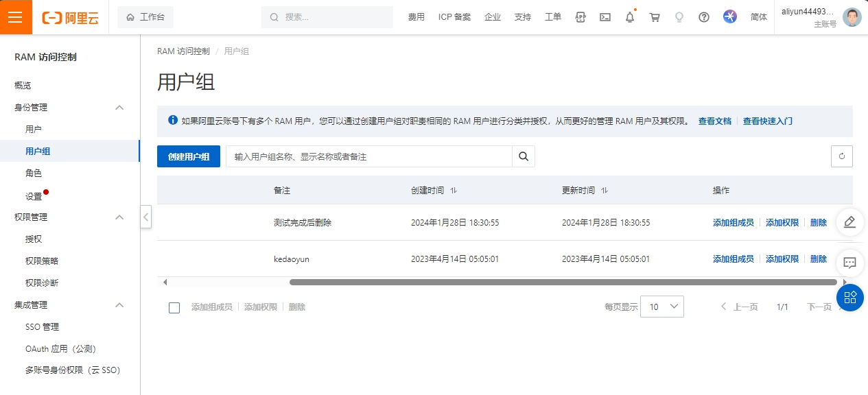Open the floating chat feedback icon

click(x=849, y=263)
